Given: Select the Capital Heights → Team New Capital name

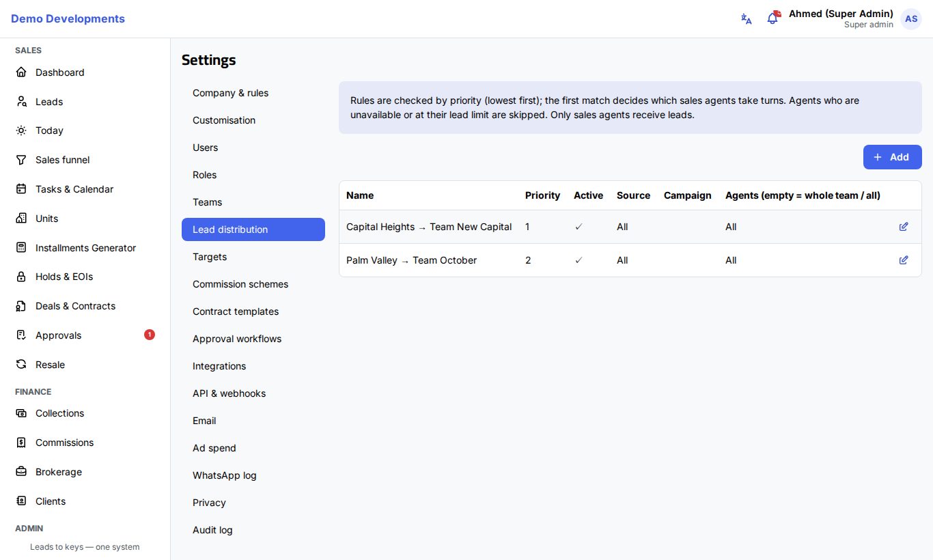Looking at the screenshot, I should point(429,227).
